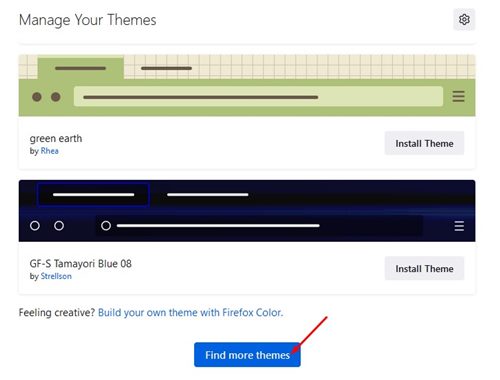Click the Manage Your Themes heading
This screenshot has height=380, width=500.
88,20
